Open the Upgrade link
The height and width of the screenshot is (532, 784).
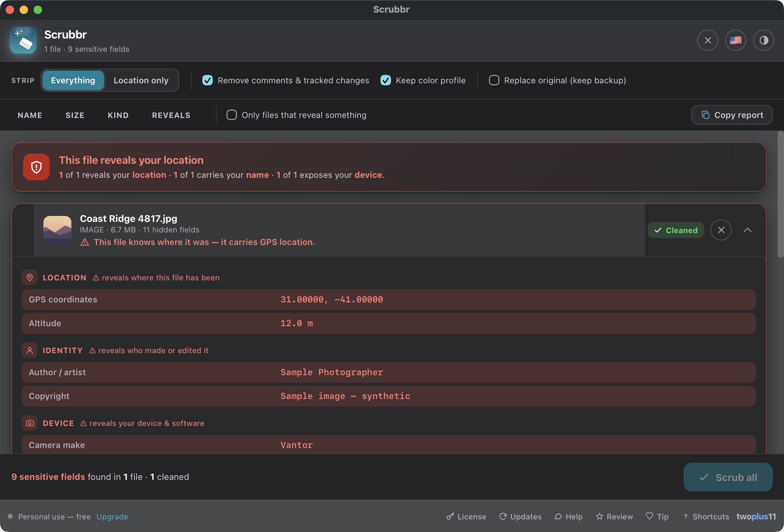pos(112,517)
